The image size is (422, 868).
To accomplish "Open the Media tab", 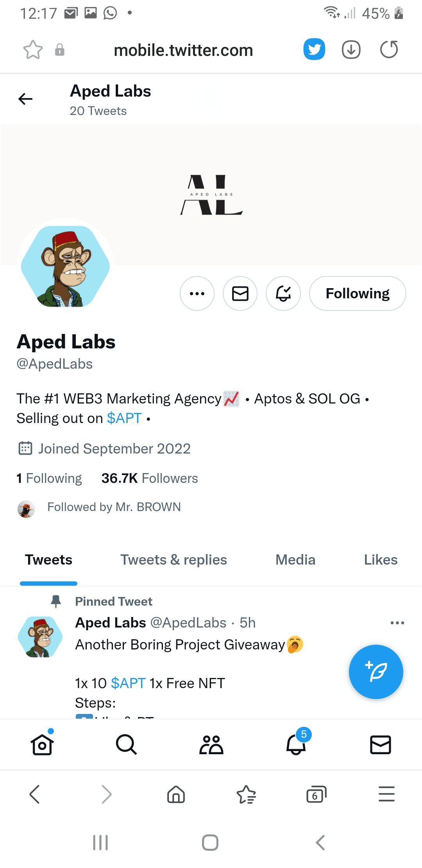I will coord(295,560).
